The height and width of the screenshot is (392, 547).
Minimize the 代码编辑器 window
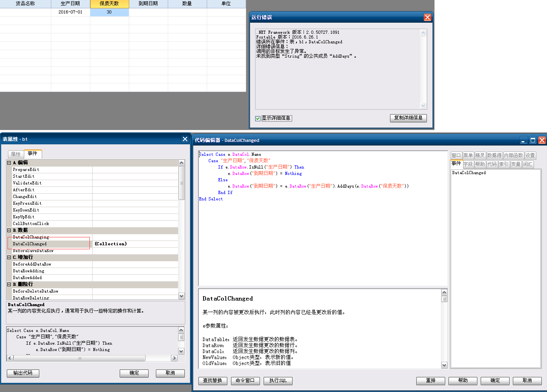point(524,140)
